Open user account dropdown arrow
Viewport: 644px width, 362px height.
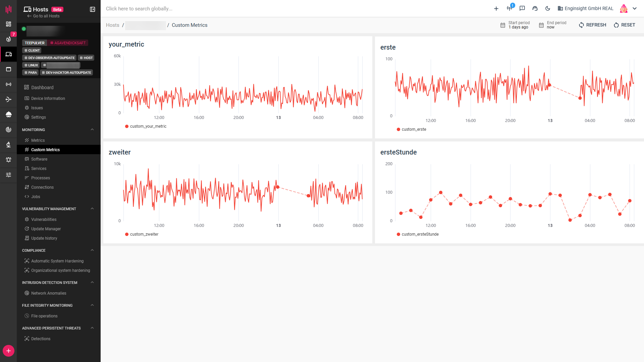635,8
